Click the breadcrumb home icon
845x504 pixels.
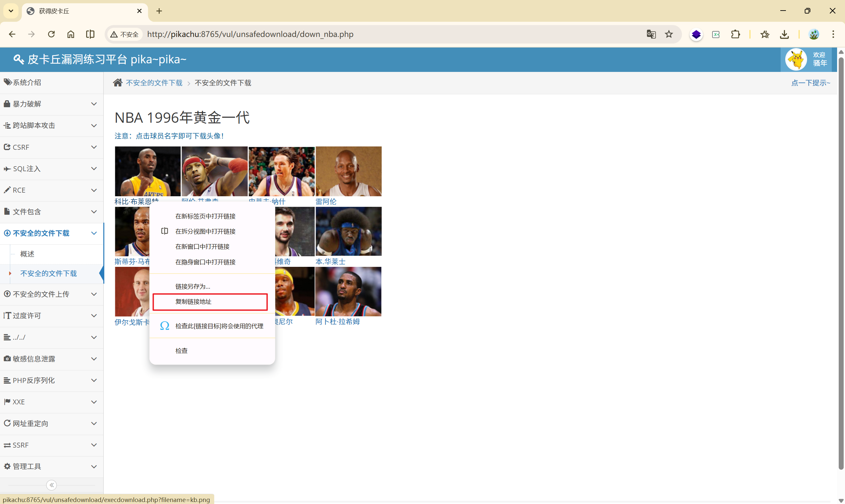pyautogui.click(x=118, y=82)
